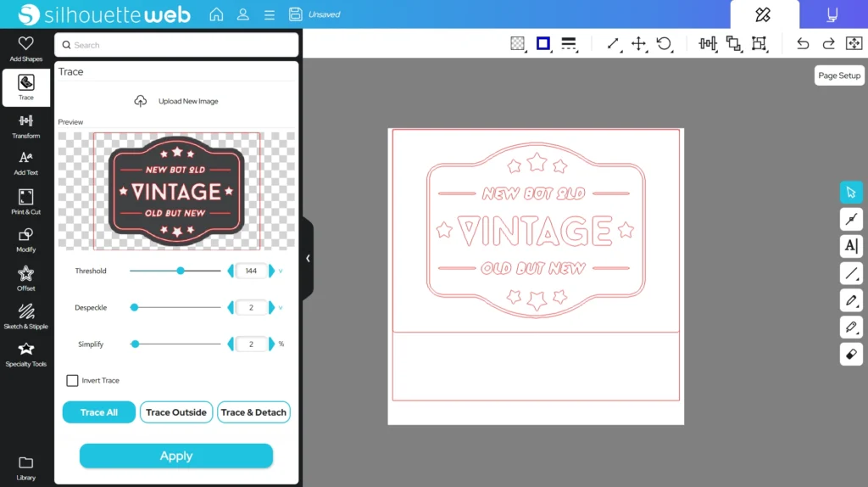
Task: Click the undo arrow in toolbar
Action: [803, 43]
